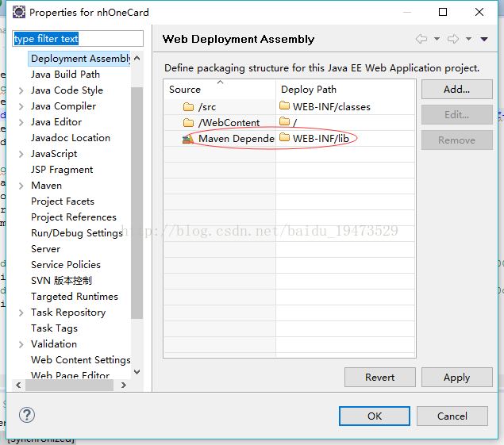Select Java Compiler page
The image size is (504, 445).
tap(63, 106)
